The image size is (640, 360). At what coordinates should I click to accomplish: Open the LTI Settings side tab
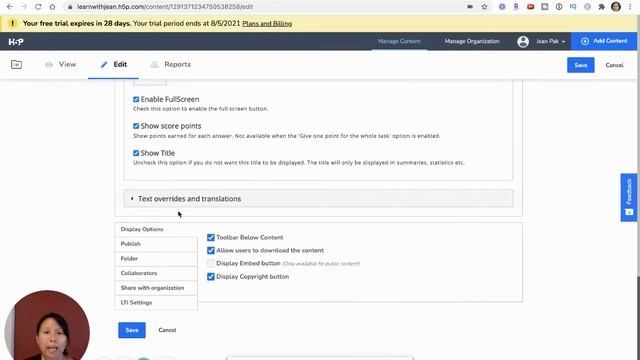[156, 303]
